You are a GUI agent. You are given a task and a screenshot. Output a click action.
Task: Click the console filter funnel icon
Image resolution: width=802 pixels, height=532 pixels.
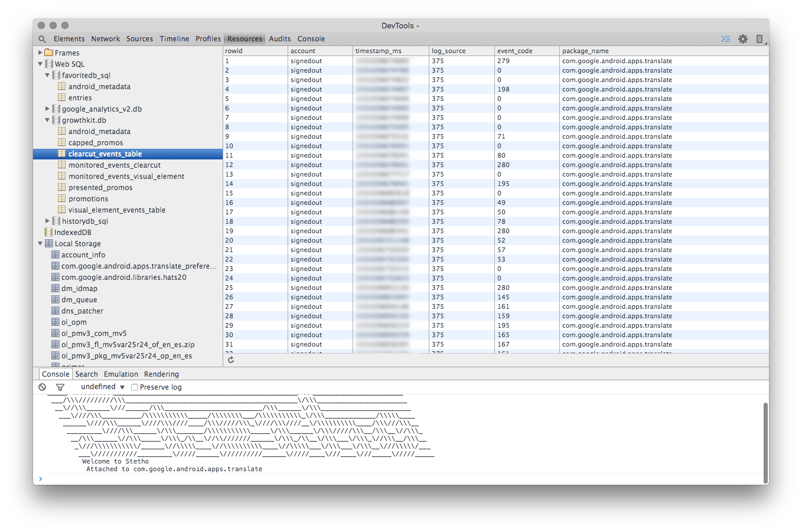click(x=60, y=387)
